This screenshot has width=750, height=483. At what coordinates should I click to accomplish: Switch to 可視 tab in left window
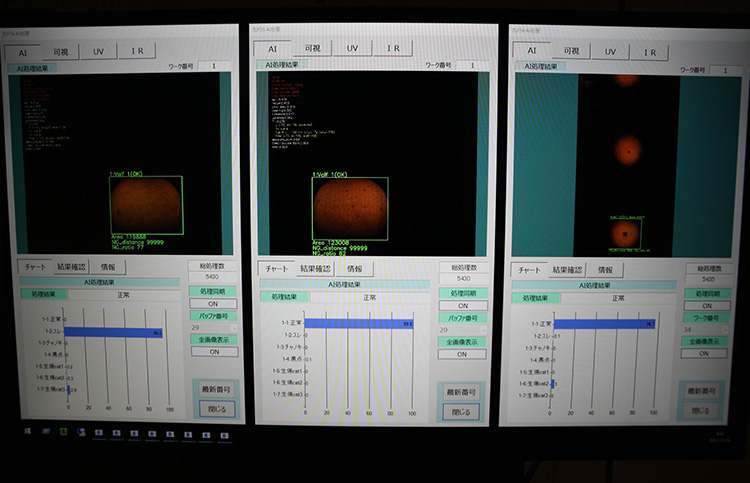60,52
